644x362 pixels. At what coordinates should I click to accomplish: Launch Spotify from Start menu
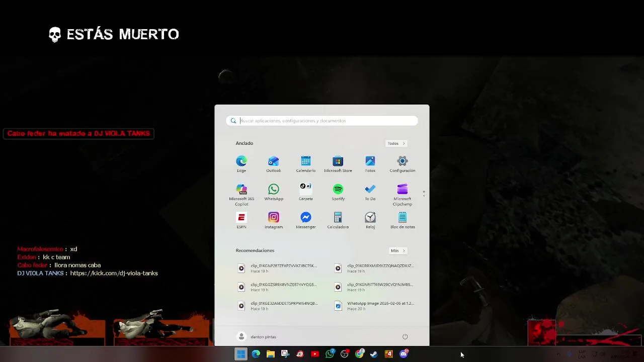click(x=338, y=192)
